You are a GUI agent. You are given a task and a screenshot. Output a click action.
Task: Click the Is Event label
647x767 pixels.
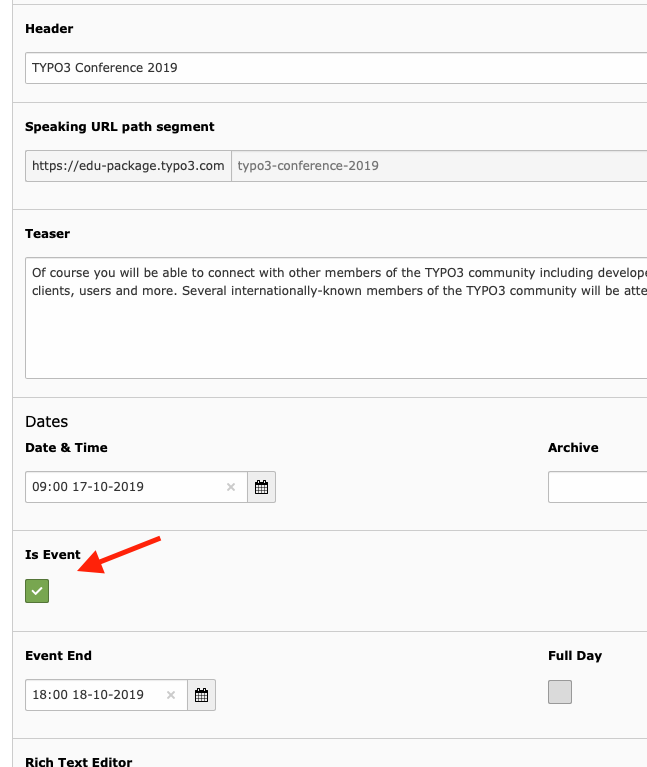[x=53, y=555]
